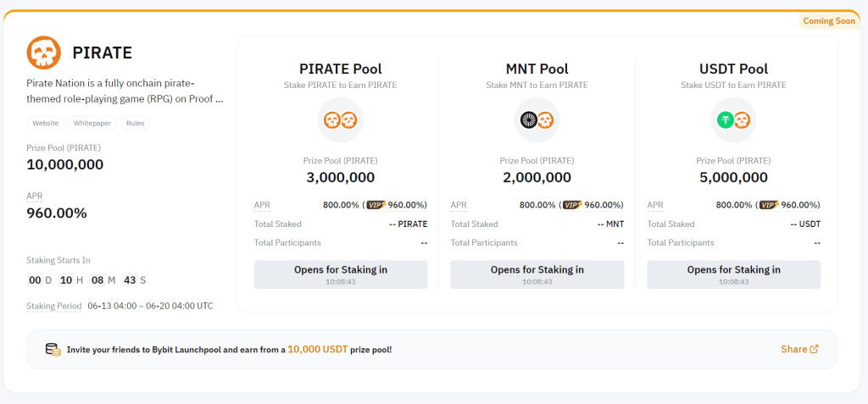Open the Website link
This screenshot has height=404, width=868.
coord(46,124)
